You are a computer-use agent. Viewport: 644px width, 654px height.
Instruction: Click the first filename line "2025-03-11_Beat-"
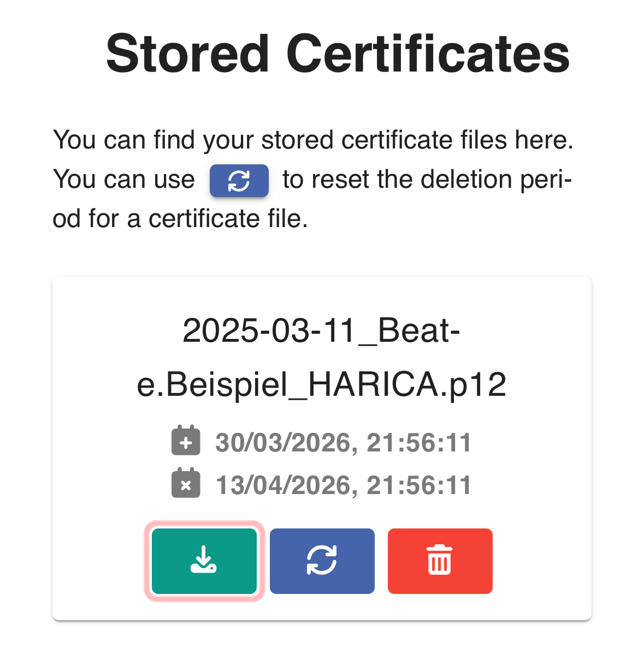(321, 331)
